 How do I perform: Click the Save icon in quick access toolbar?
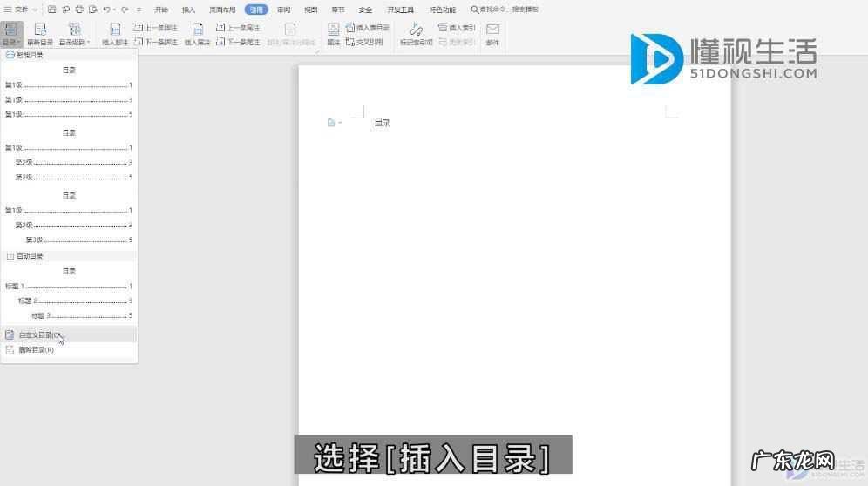(x=52, y=10)
